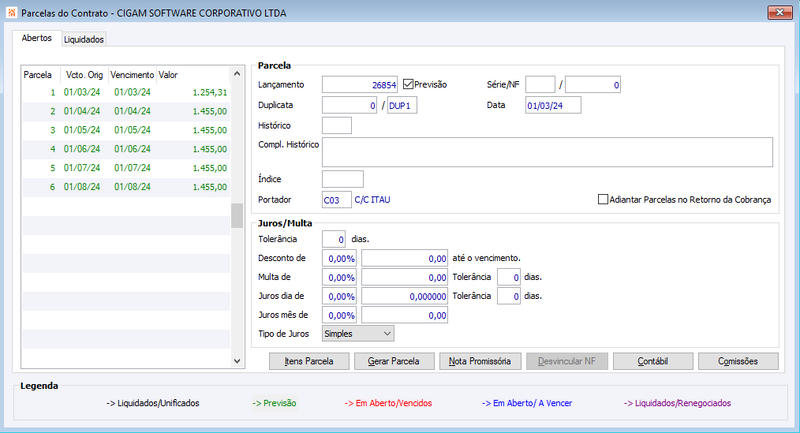Image resolution: width=800 pixels, height=433 pixels.
Task: Click the parcel list scrollbar thumb
Action: (x=237, y=216)
